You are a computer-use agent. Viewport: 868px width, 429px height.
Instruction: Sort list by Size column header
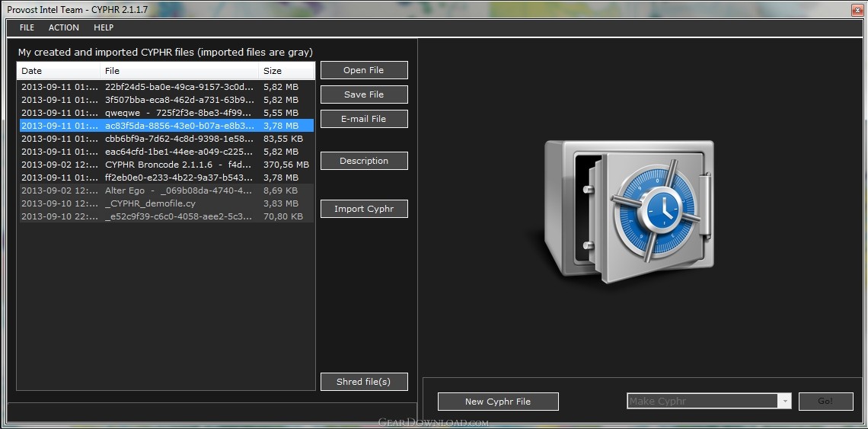[x=286, y=71]
